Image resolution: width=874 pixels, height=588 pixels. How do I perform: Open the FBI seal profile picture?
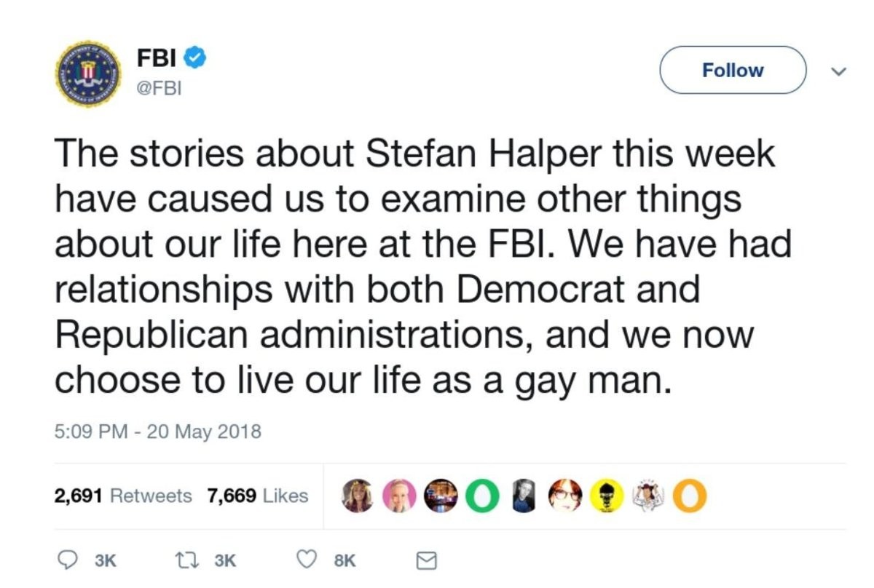[90, 72]
